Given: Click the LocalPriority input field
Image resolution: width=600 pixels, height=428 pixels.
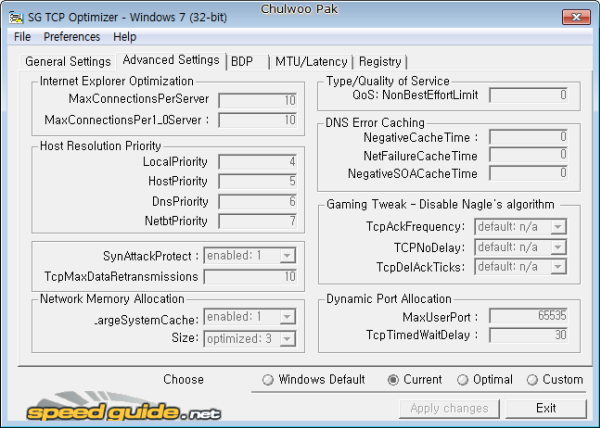Looking at the screenshot, I should (x=258, y=162).
